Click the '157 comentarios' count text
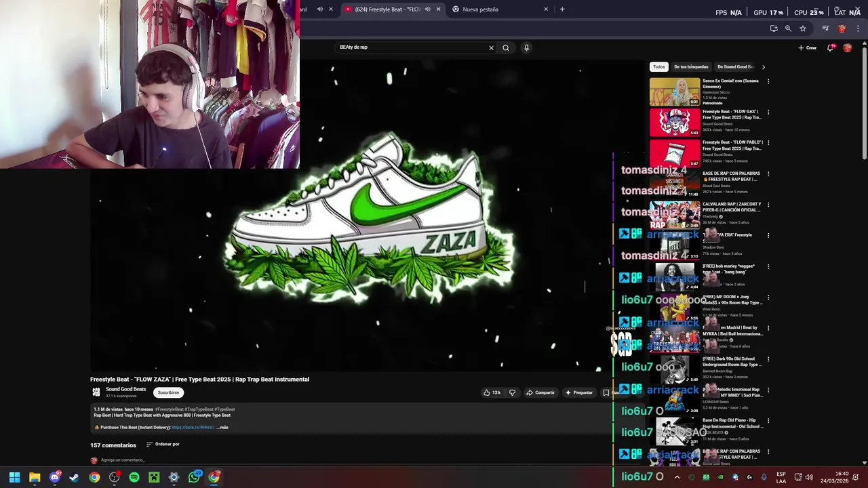 point(113,445)
